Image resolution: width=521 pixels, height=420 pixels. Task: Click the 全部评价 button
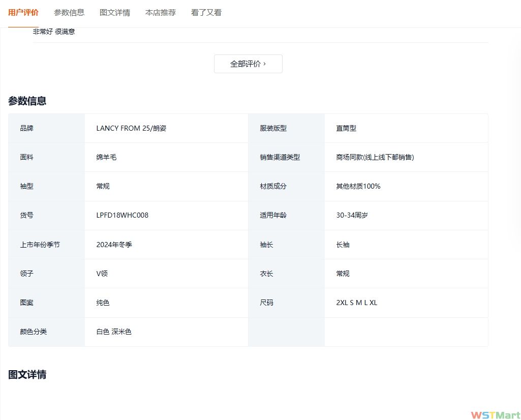248,64
